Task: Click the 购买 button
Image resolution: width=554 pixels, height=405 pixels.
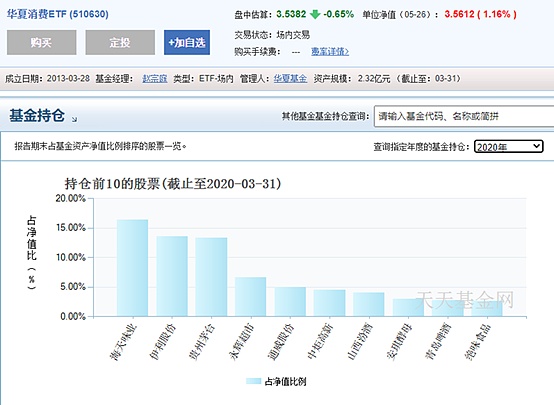Action: tap(41, 42)
